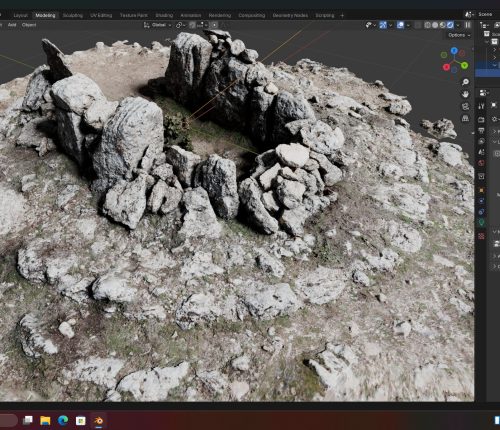Open the Material properties checker icon

481,236
